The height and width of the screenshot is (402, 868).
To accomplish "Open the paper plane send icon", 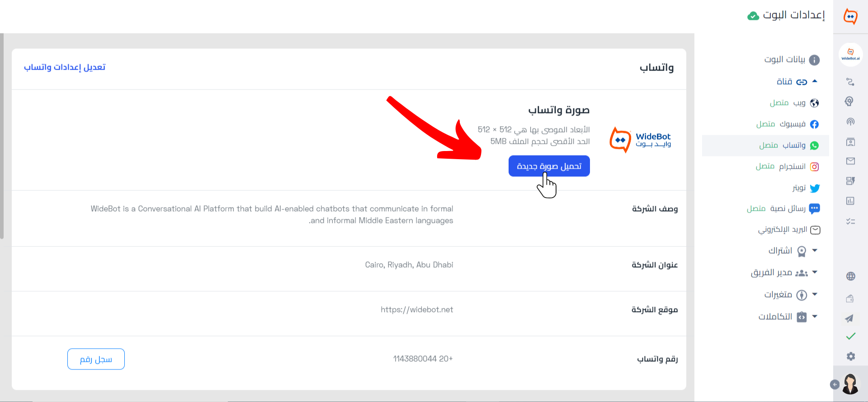I will pos(849,318).
